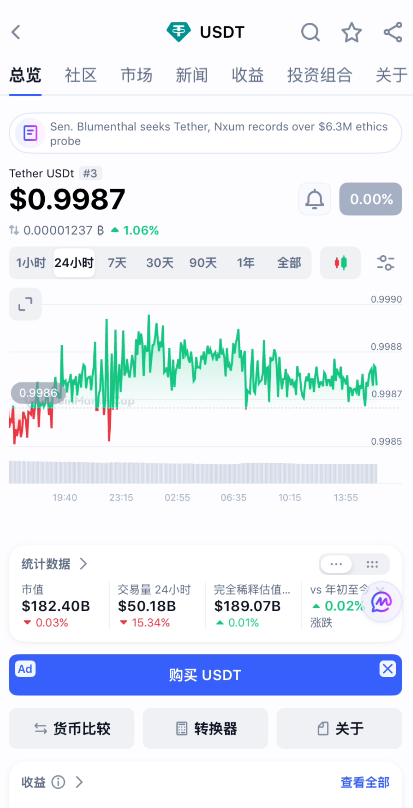Open the 收益 tab
Screen dimensions: 413x808
247,75
